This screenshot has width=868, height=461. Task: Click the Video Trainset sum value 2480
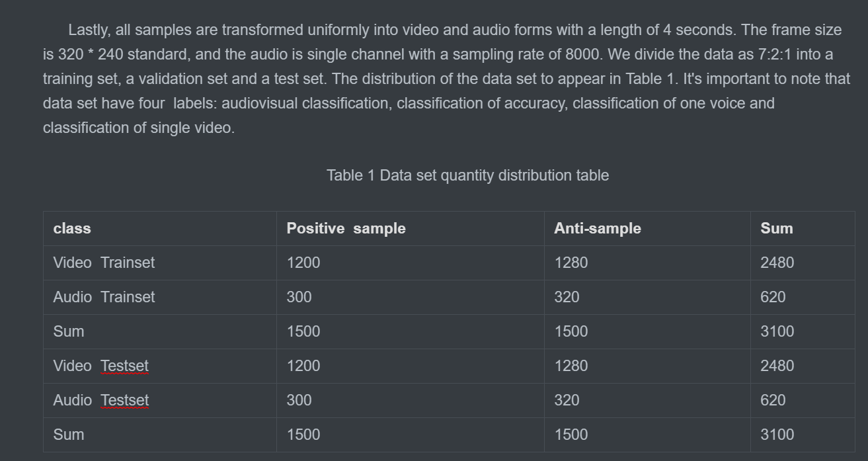tap(777, 263)
